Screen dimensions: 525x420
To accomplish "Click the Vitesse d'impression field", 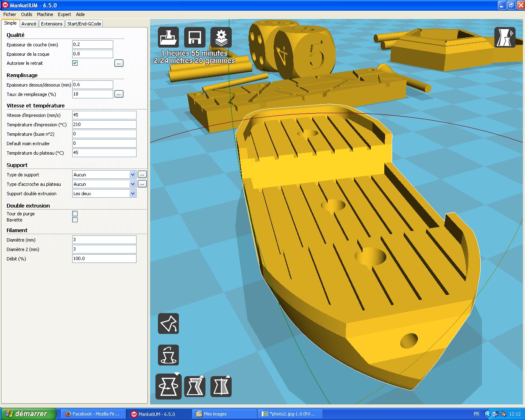I will click(104, 115).
